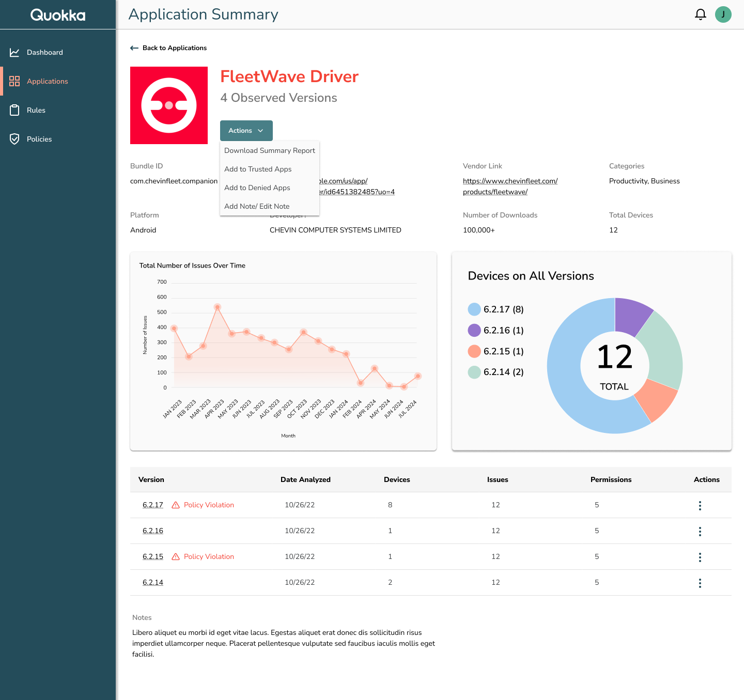The height and width of the screenshot is (700, 744).
Task: Open Policies in sidebar
Action: point(58,139)
